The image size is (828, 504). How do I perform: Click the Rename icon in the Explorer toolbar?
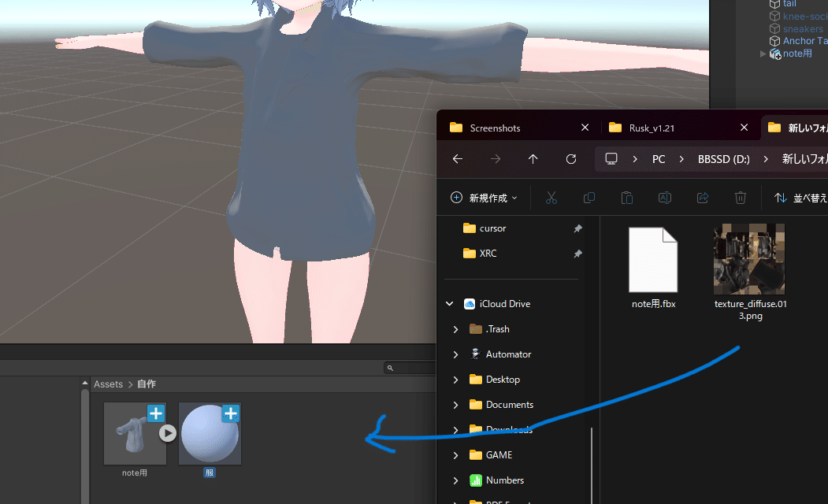point(665,198)
